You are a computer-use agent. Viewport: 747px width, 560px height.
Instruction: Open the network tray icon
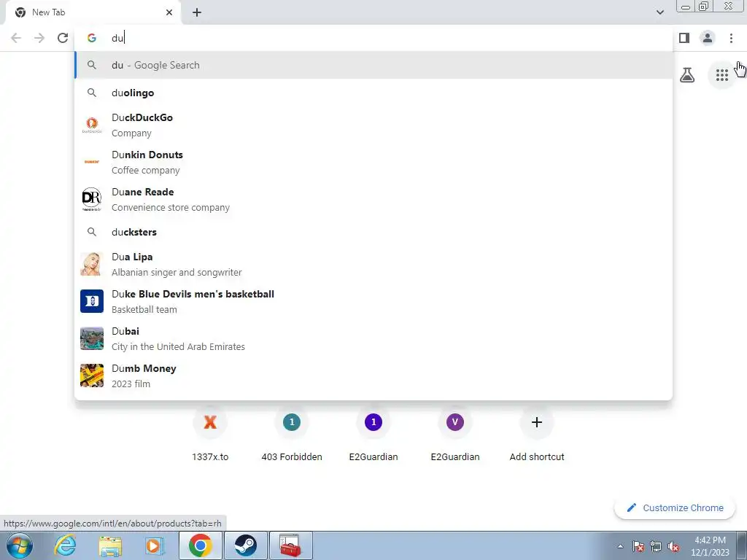[656, 546]
